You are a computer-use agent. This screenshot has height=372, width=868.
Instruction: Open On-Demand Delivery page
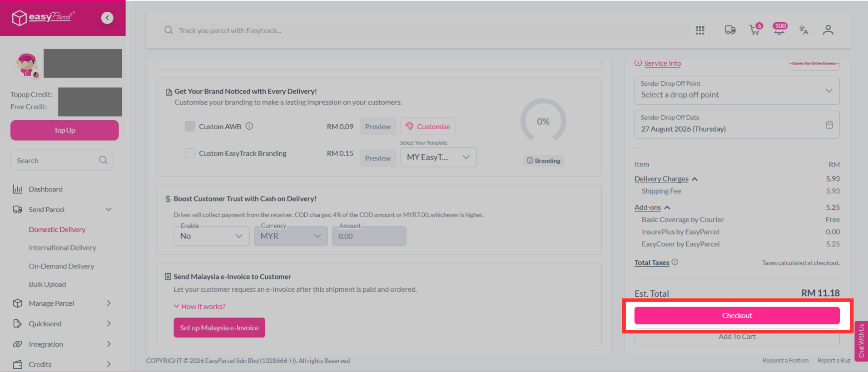click(x=62, y=266)
